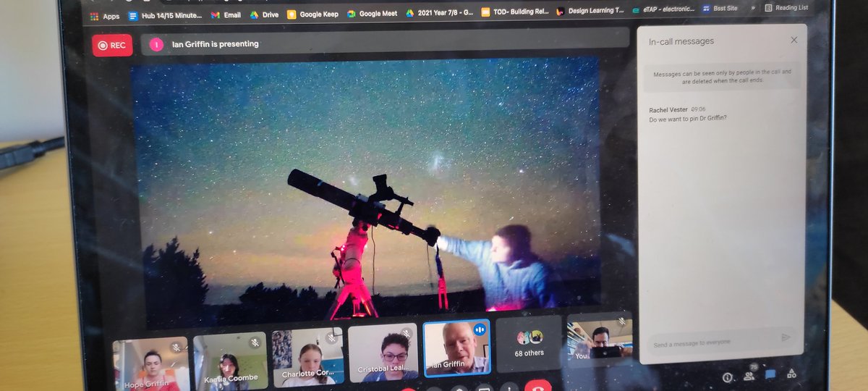Show the participants list icon

(x=749, y=376)
